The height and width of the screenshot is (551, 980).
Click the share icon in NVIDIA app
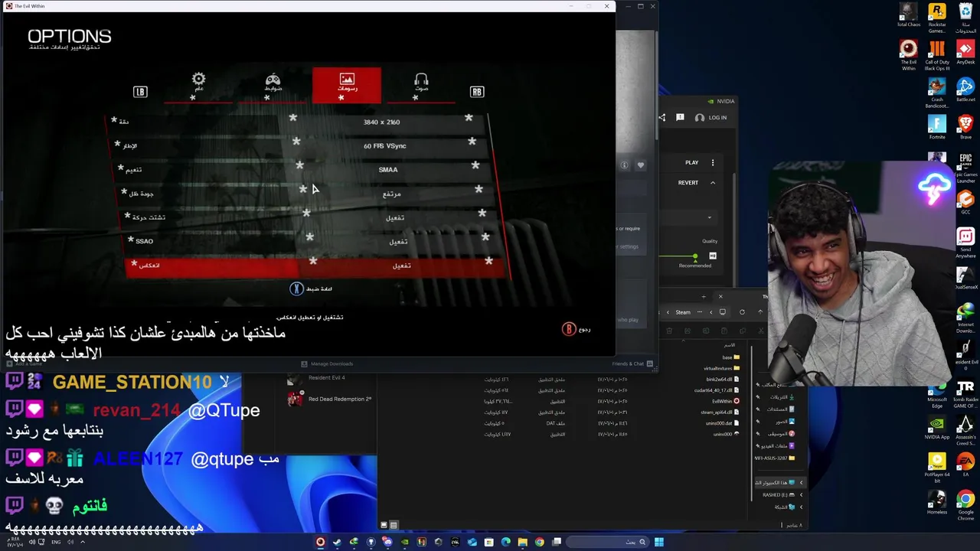click(x=661, y=117)
